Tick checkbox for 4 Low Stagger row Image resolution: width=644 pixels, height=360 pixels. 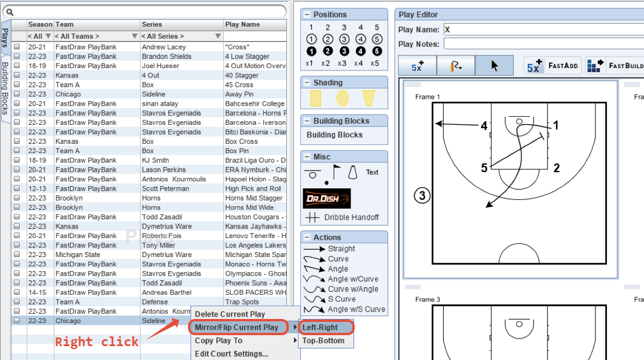click(x=17, y=56)
